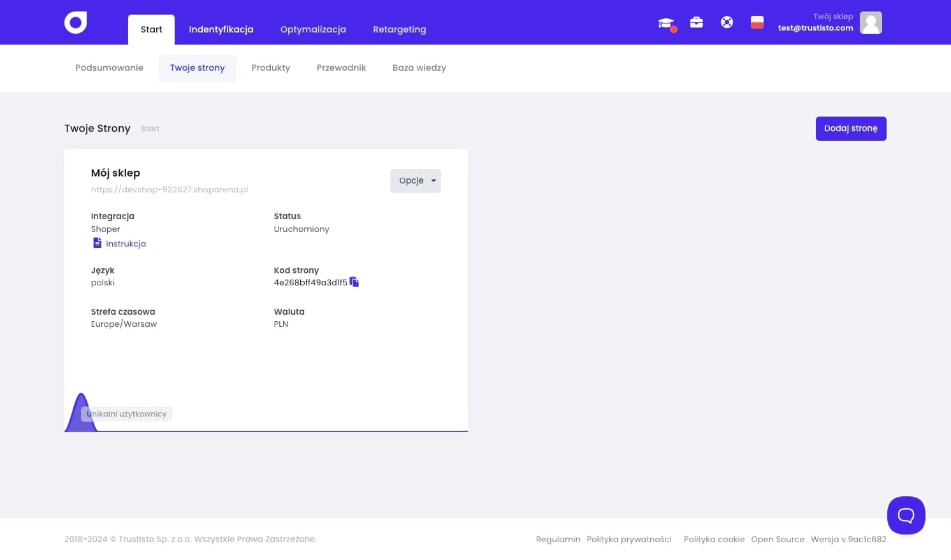Click the Start breadcrumb link

[150, 129]
